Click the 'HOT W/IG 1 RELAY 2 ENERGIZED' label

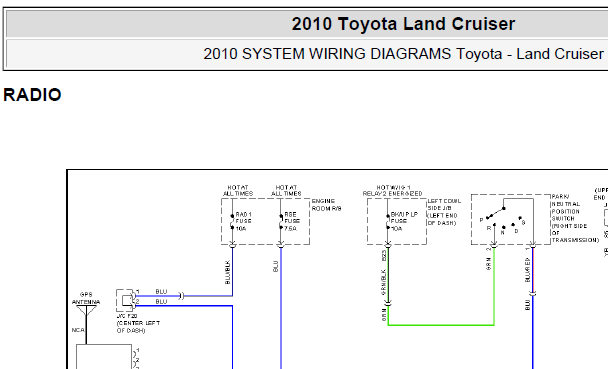point(392,190)
